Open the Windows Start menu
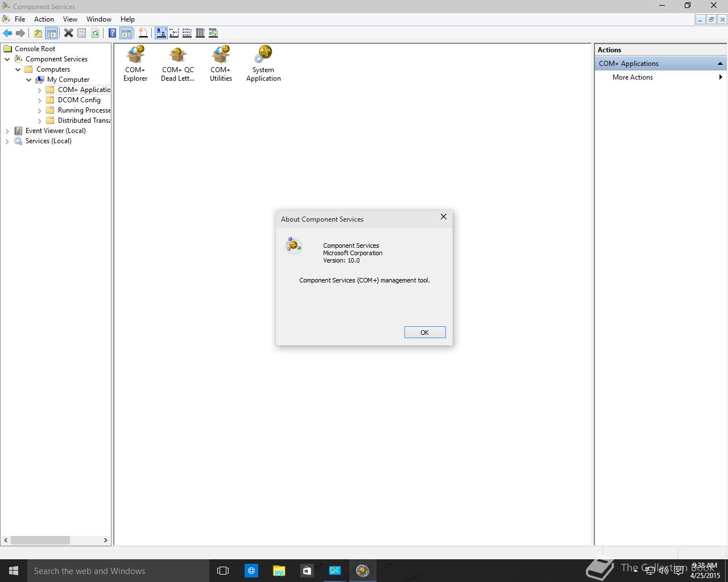The height and width of the screenshot is (582, 728). [14, 571]
